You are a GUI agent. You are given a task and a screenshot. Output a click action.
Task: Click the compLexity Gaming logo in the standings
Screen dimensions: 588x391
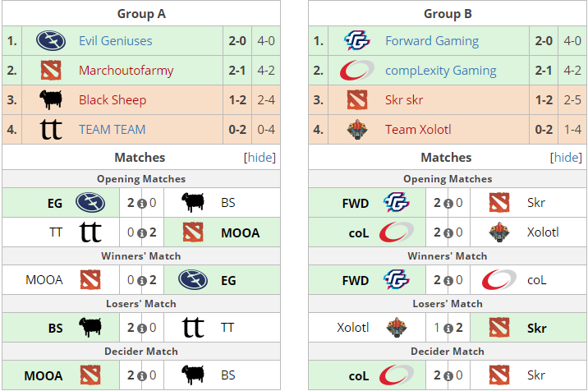[x=357, y=70]
